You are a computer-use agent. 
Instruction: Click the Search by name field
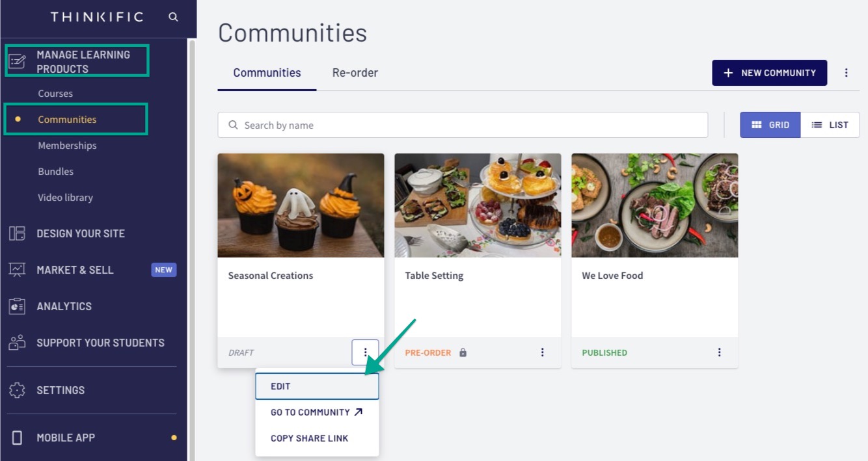[x=462, y=124]
